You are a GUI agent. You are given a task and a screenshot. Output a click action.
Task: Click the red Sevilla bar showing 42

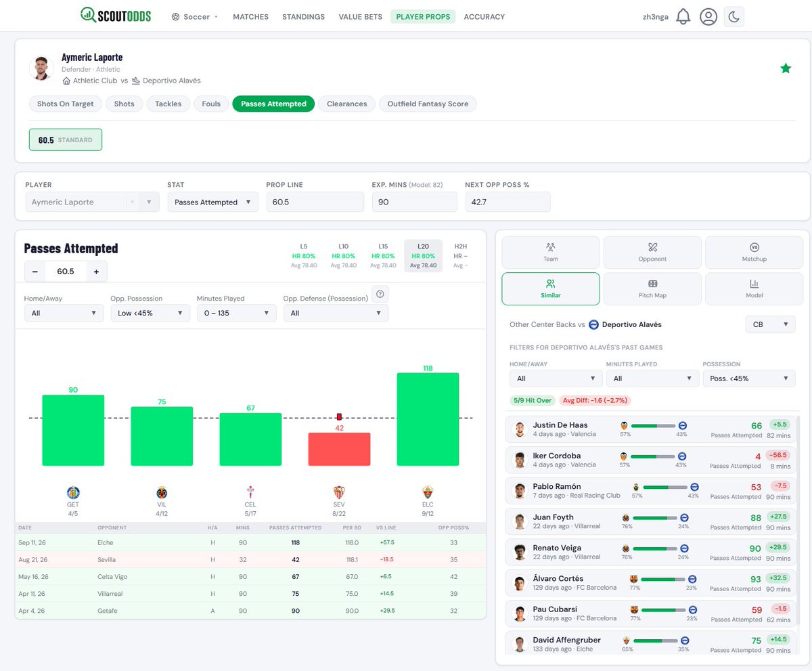(x=339, y=449)
